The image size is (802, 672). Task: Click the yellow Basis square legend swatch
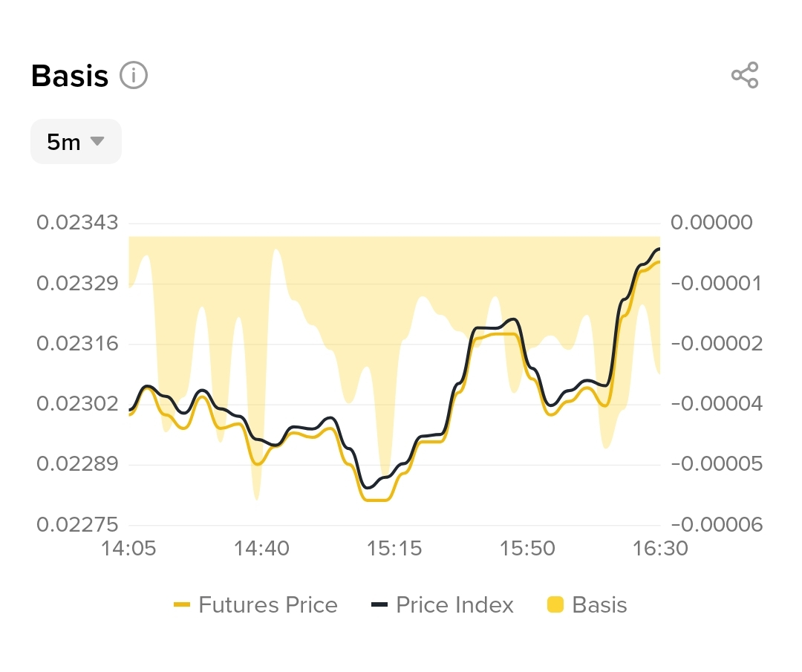click(555, 605)
